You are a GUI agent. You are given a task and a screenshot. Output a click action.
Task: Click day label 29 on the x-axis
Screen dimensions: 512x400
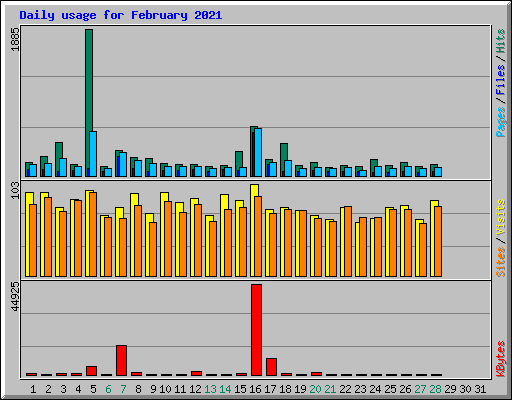[450, 389]
